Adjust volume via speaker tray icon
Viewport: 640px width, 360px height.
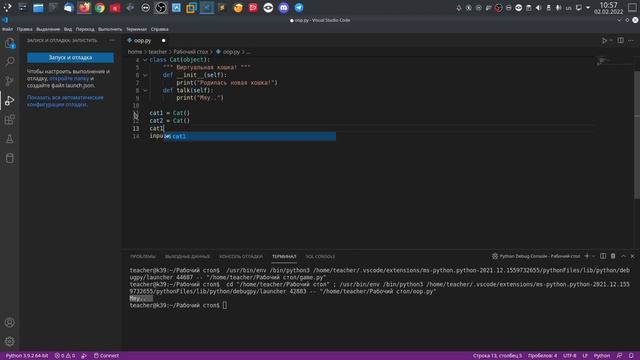click(x=538, y=8)
